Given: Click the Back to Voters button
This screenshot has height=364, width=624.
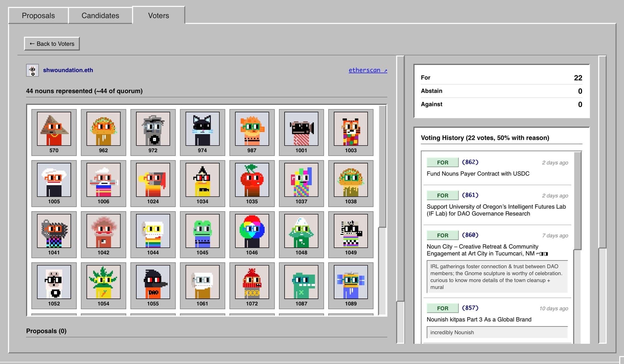Looking at the screenshot, I should point(51,44).
